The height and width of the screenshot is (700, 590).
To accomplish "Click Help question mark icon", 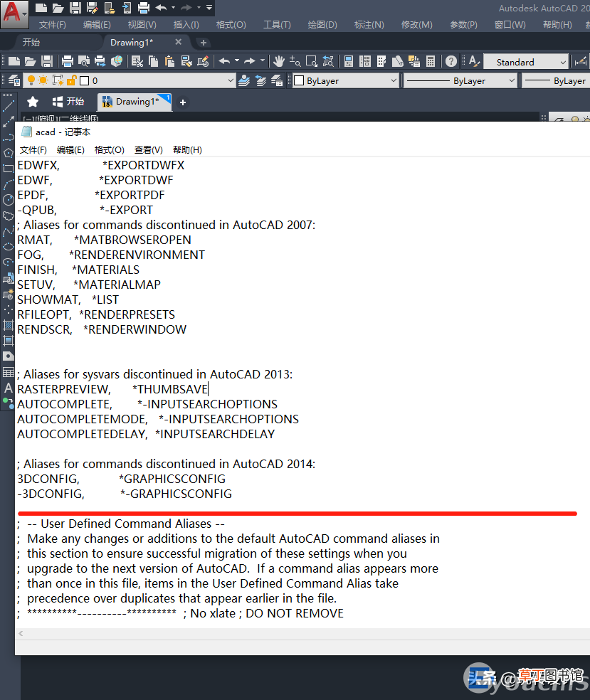I will pos(451,61).
